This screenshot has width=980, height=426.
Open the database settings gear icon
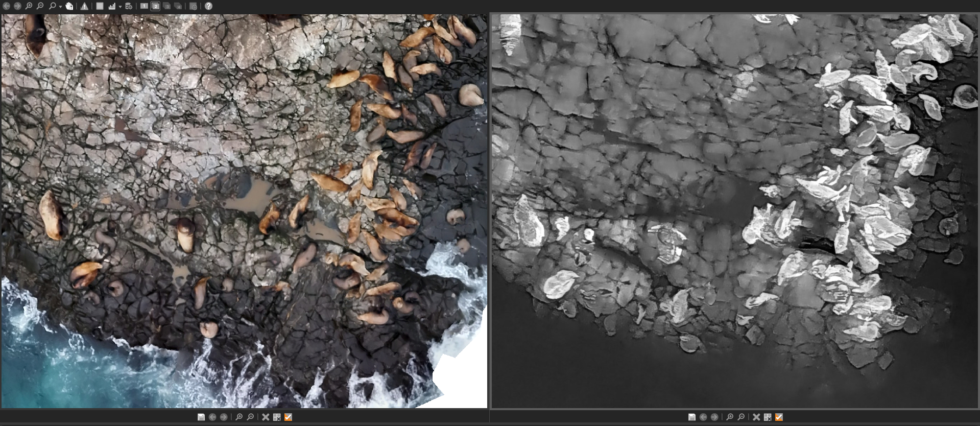tap(129, 6)
